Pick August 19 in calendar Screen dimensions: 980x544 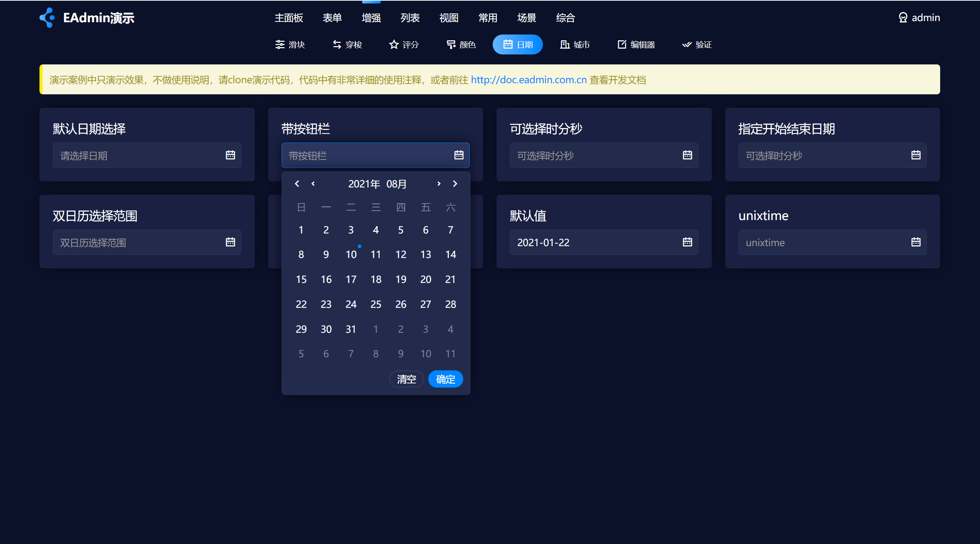pyautogui.click(x=401, y=279)
